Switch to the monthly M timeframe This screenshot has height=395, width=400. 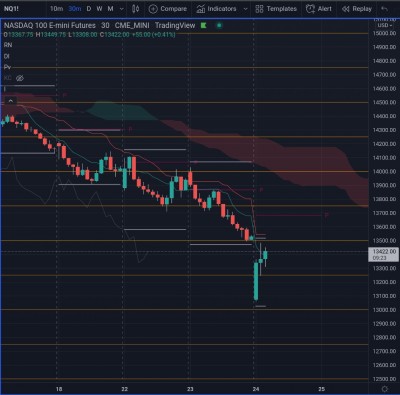click(x=111, y=9)
